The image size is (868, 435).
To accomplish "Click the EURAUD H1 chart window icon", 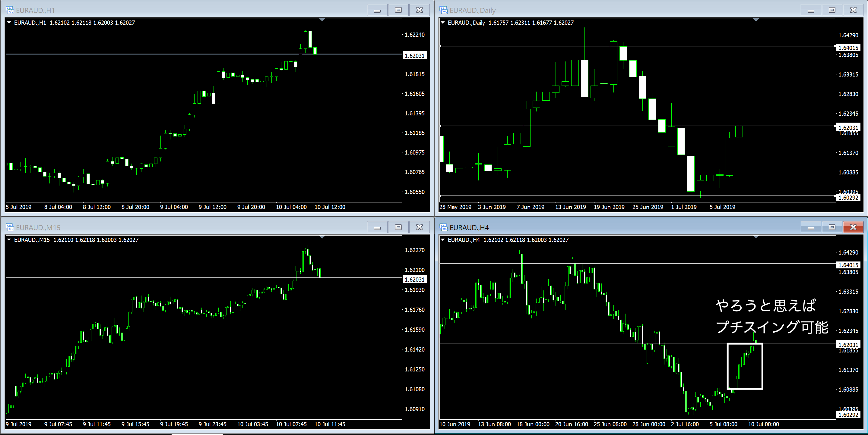I will [10, 10].
